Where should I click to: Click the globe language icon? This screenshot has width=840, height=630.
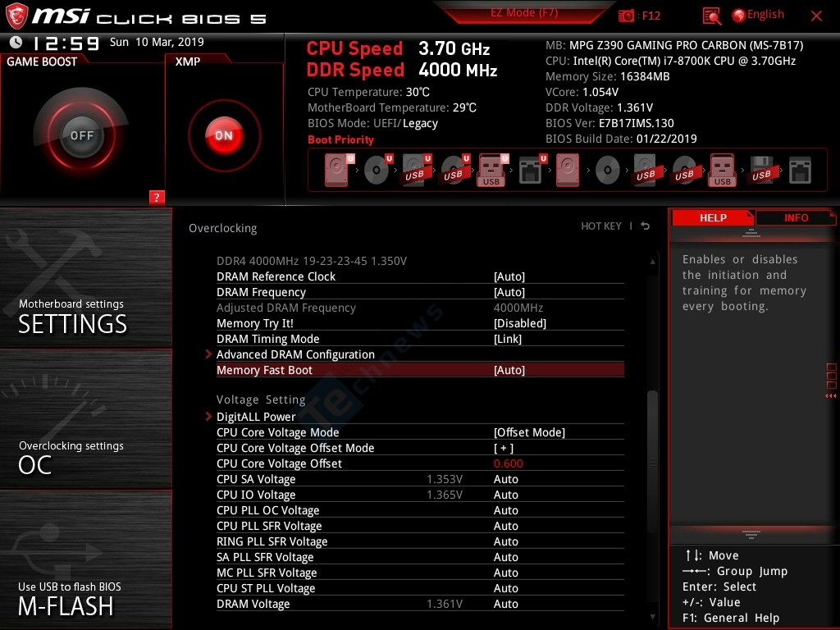point(738,16)
